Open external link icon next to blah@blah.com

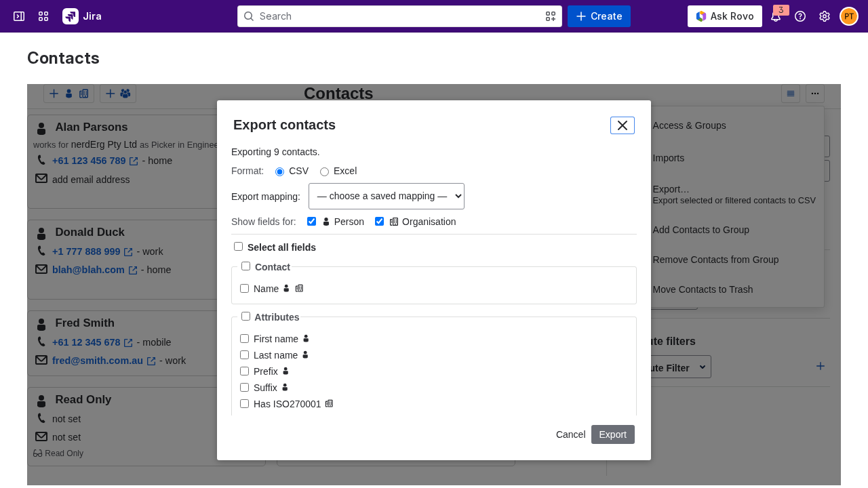tap(133, 270)
